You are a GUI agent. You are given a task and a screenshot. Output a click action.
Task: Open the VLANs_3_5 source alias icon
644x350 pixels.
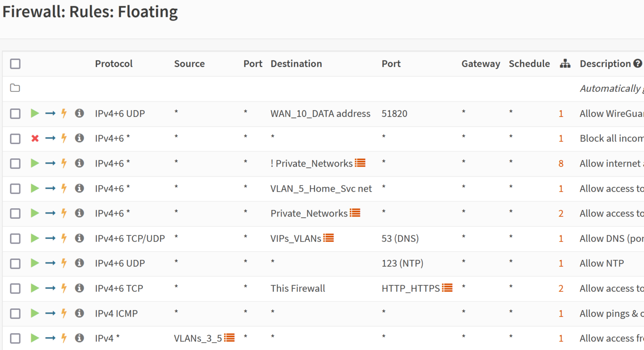[x=229, y=338]
